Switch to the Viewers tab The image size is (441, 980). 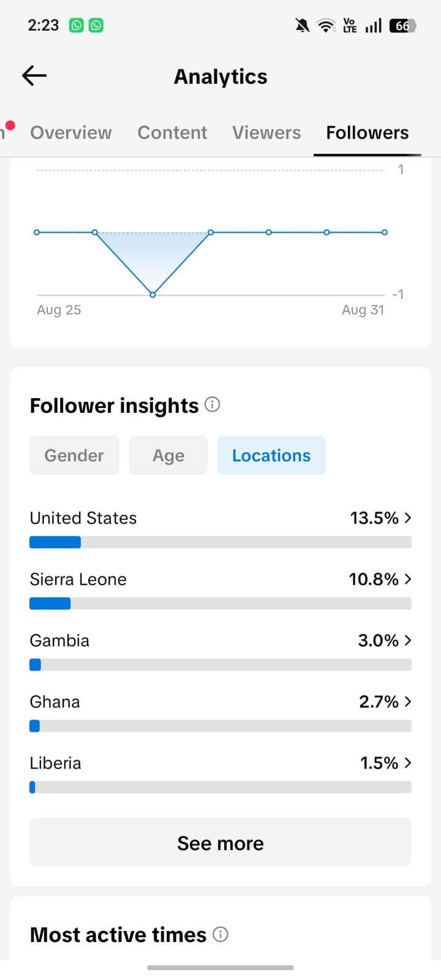pos(266,132)
